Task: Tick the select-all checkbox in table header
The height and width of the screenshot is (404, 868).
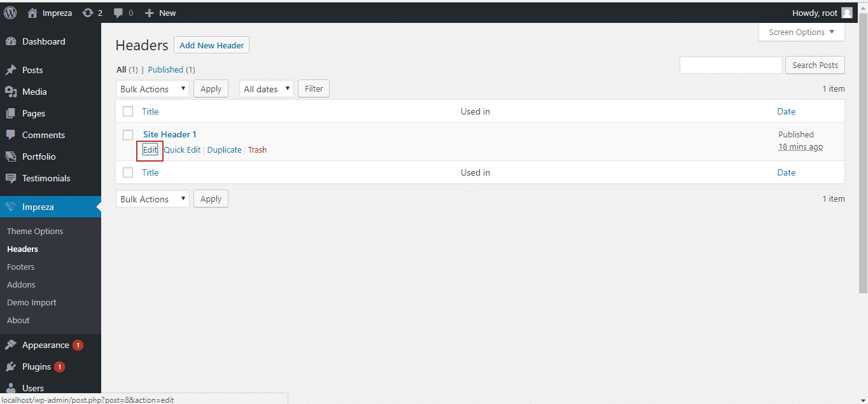Action: pyautogui.click(x=128, y=111)
